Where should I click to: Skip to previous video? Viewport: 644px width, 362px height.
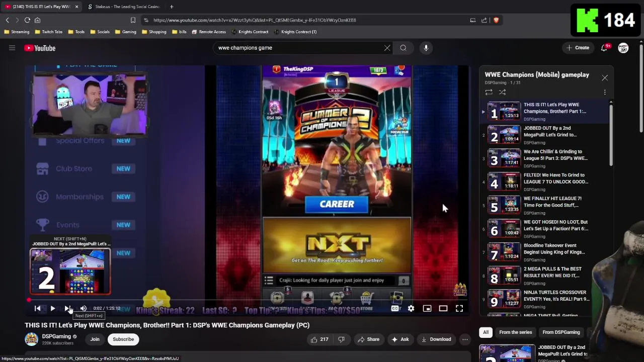pyautogui.click(x=37, y=308)
